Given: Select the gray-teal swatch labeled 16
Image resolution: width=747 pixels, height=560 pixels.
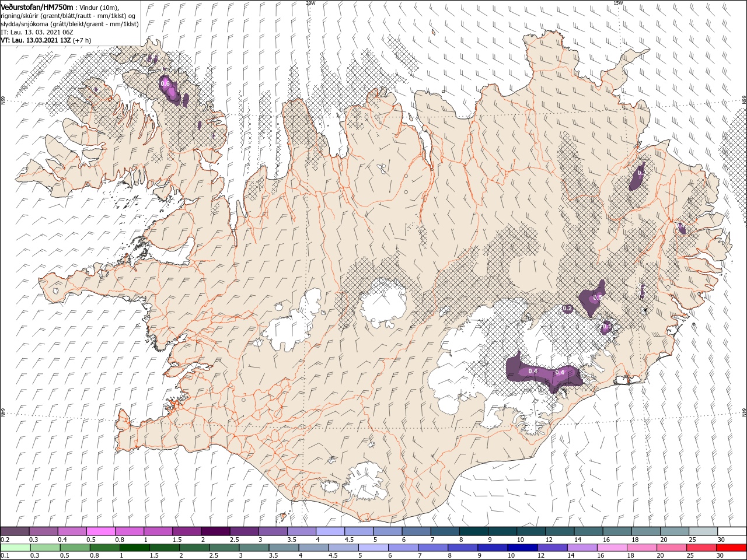Looking at the screenshot, I should pyautogui.click(x=617, y=531).
